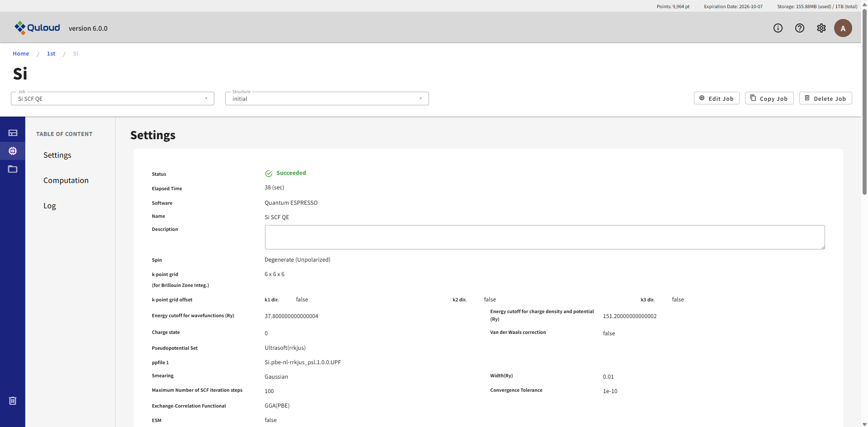Follow the Home breadcrumb link

pyautogui.click(x=21, y=54)
